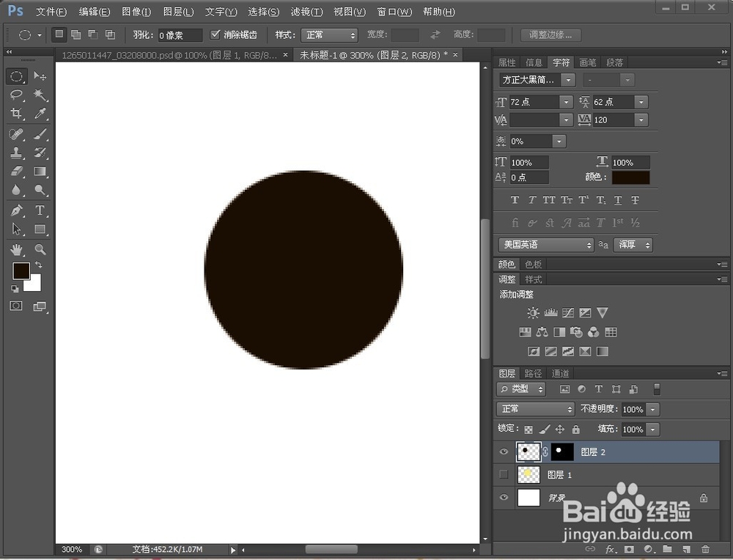The image size is (733, 560).
Task: Select the Clone Stamp tool
Action: click(16, 152)
